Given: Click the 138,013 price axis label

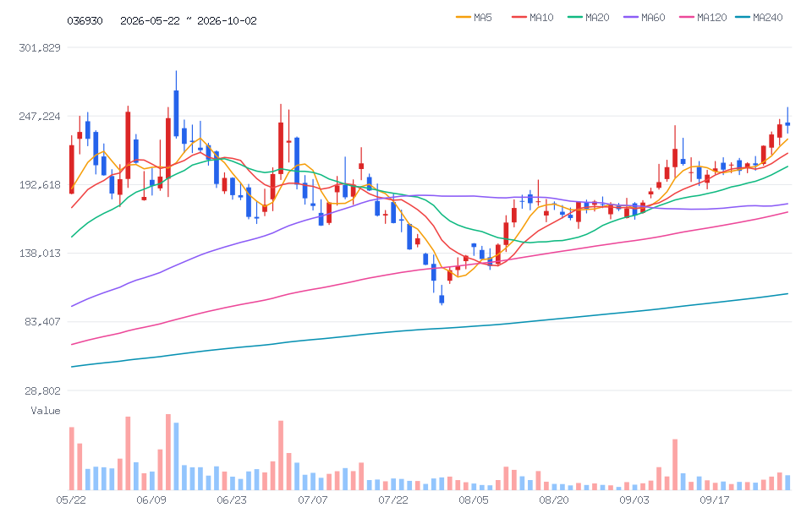Looking at the screenshot, I should click(40, 253).
